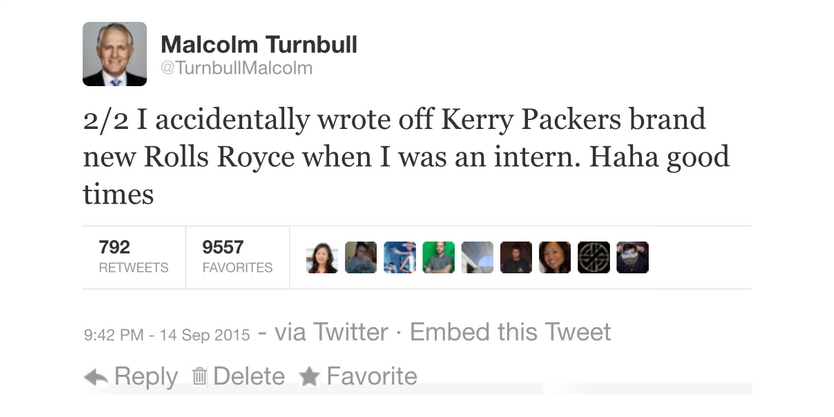Image resolution: width=834 pixels, height=417 pixels.
Task: Click Embed this Tweet
Action: (x=510, y=332)
